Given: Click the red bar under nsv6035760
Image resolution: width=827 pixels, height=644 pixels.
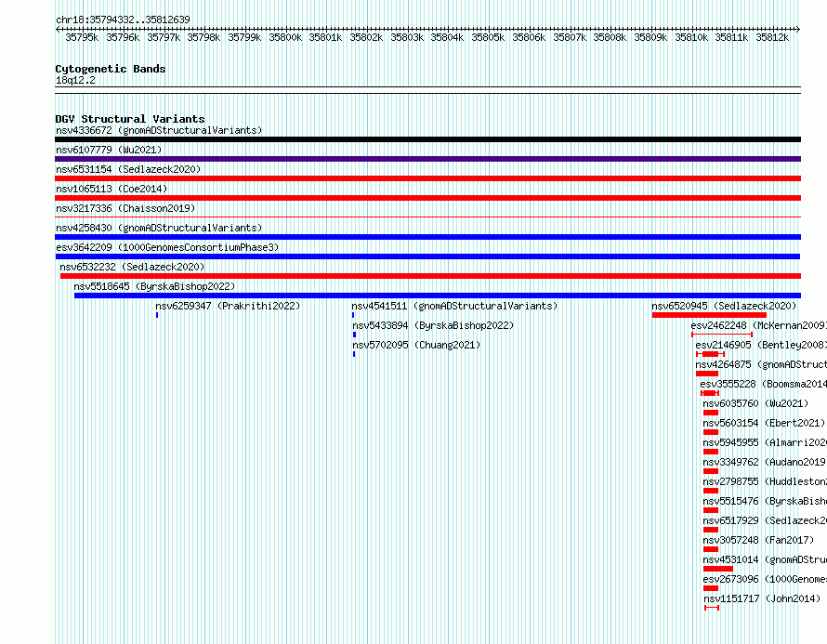Looking at the screenshot, I should pyautogui.click(x=711, y=413).
